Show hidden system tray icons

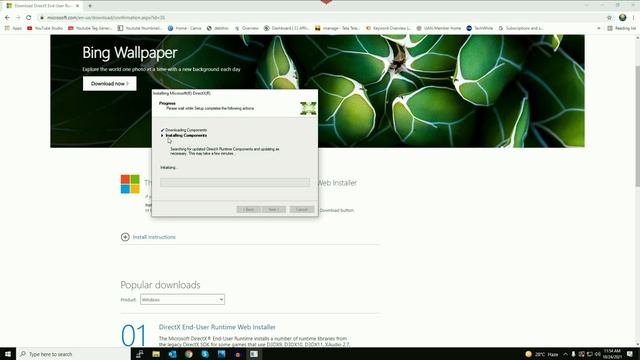point(565,354)
